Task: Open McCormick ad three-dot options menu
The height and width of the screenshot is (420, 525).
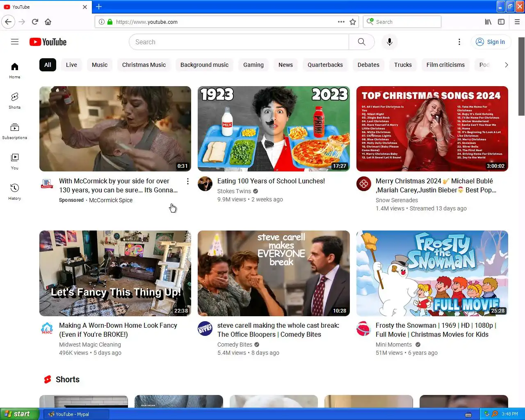Action: (x=188, y=181)
